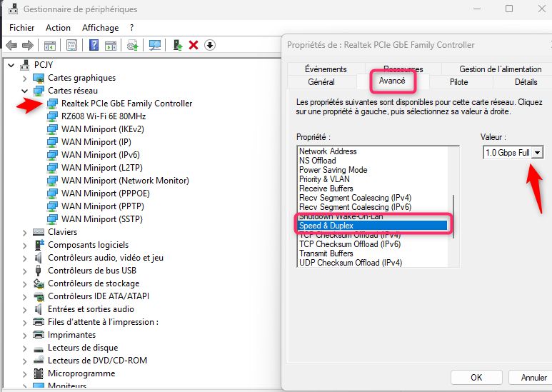Select the Speed & Duplex property
552x392 pixels.
click(373, 226)
